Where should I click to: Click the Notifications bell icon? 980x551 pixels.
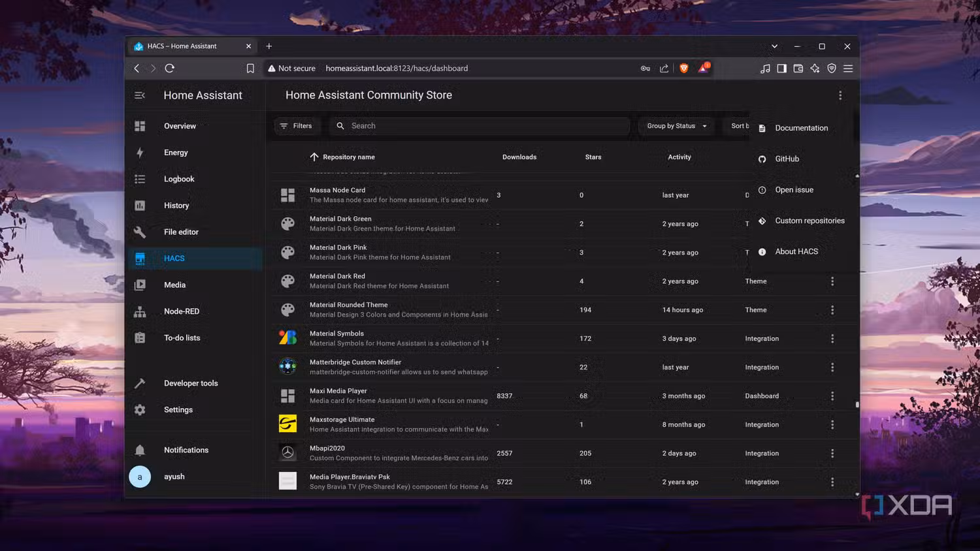tap(140, 450)
